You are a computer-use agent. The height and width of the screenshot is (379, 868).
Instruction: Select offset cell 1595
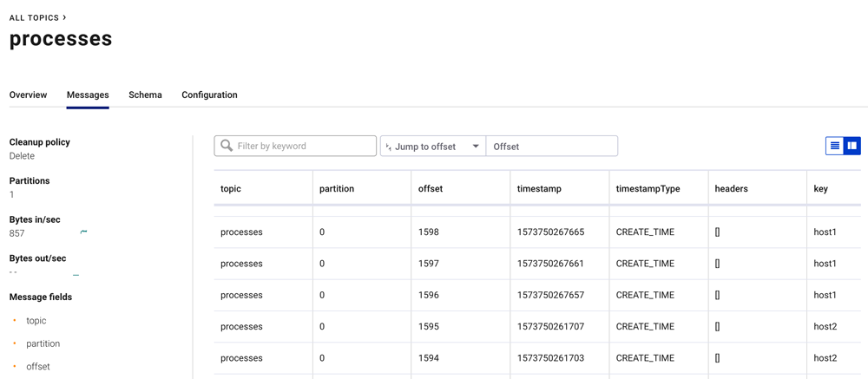pyautogui.click(x=429, y=327)
